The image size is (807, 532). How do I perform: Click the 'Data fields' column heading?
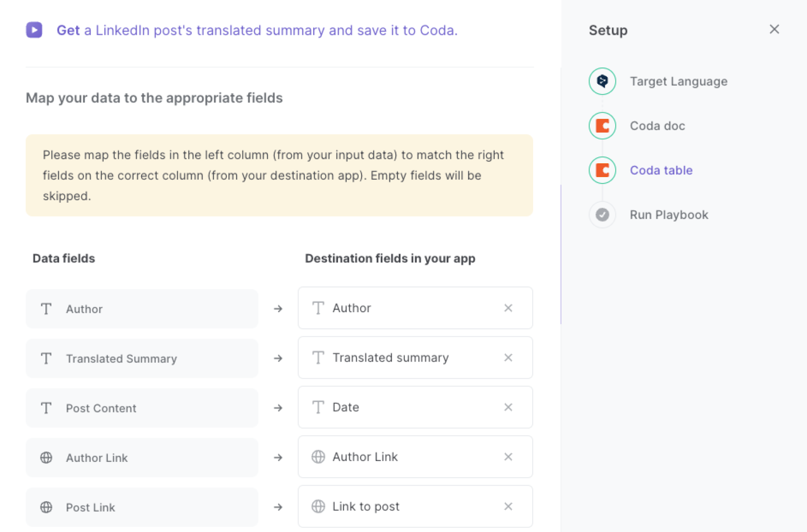point(64,259)
